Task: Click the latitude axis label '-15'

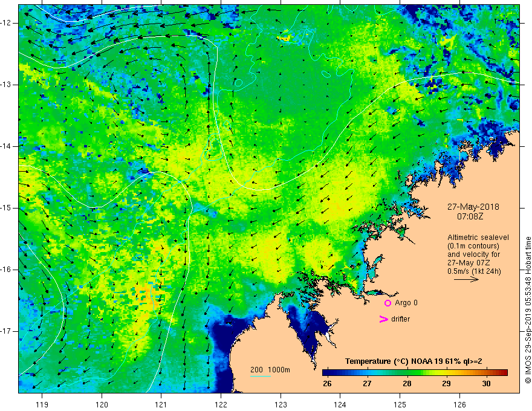Action: [6, 208]
